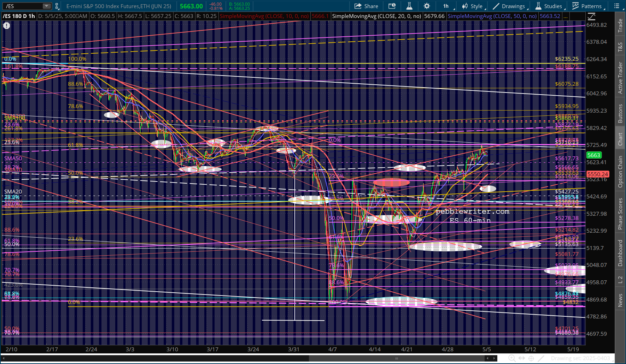Expand the /ES symbol dropdown
The width and height of the screenshot is (626, 364).
point(47,6)
